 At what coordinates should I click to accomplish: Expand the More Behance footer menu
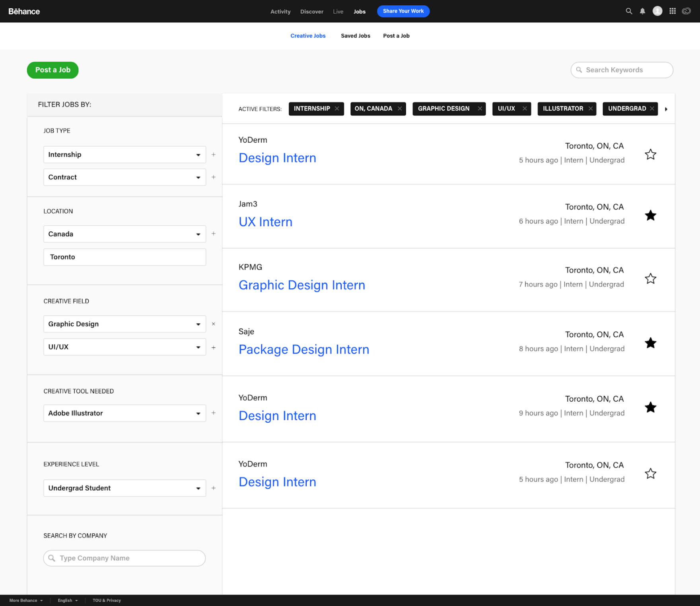tap(26, 600)
